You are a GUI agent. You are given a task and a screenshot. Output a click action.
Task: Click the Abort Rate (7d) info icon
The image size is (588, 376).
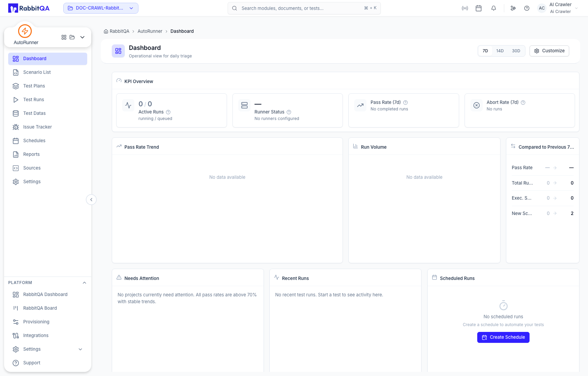(x=523, y=103)
